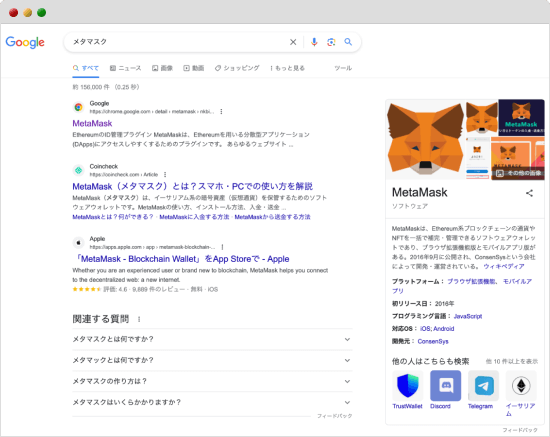Open the MetaMask Chrome web store result

(92, 123)
